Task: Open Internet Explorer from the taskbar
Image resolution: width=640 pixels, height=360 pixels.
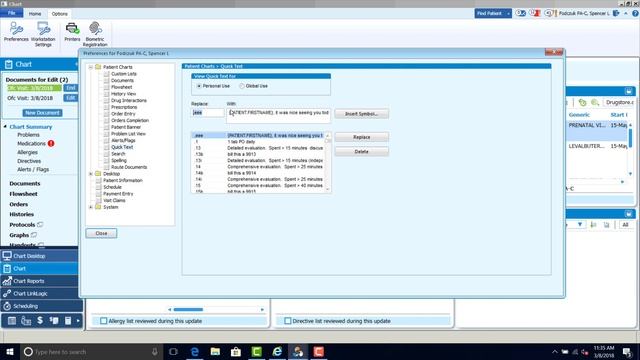Action: (x=277, y=351)
